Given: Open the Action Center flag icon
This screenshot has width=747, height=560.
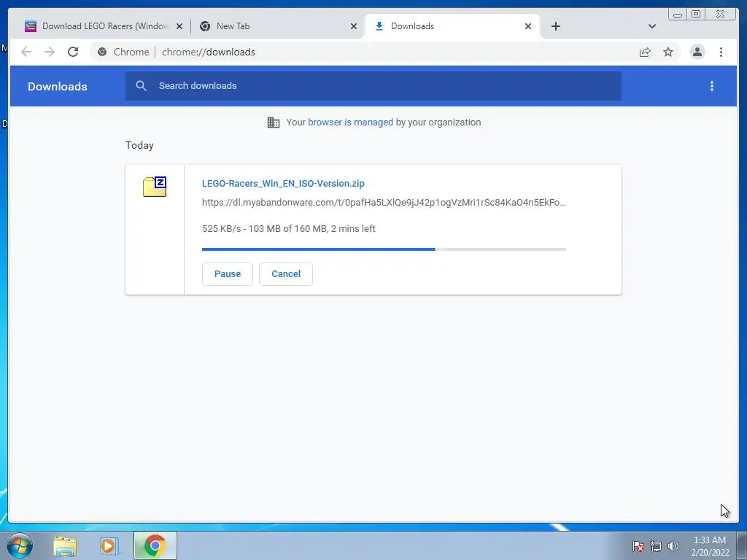Looking at the screenshot, I should pos(638,546).
